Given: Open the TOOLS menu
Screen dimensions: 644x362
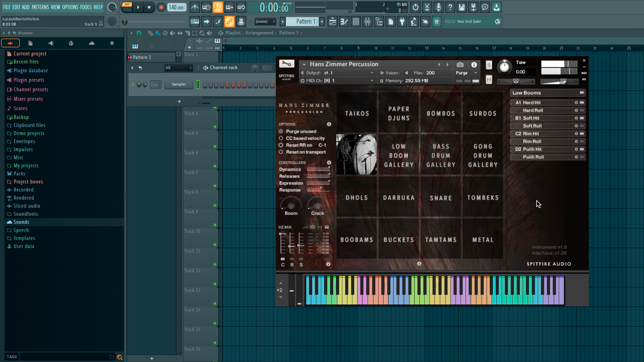Looking at the screenshot, I should [86, 7].
